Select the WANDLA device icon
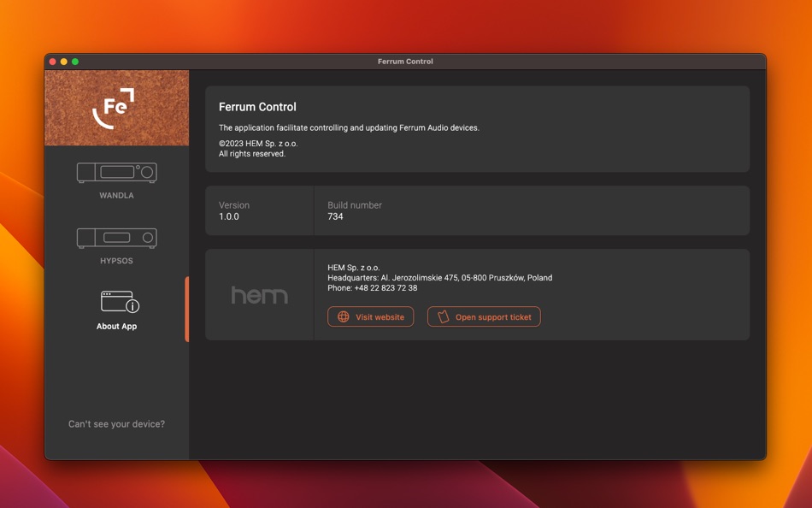The width and height of the screenshot is (812, 508). [116, 173]
